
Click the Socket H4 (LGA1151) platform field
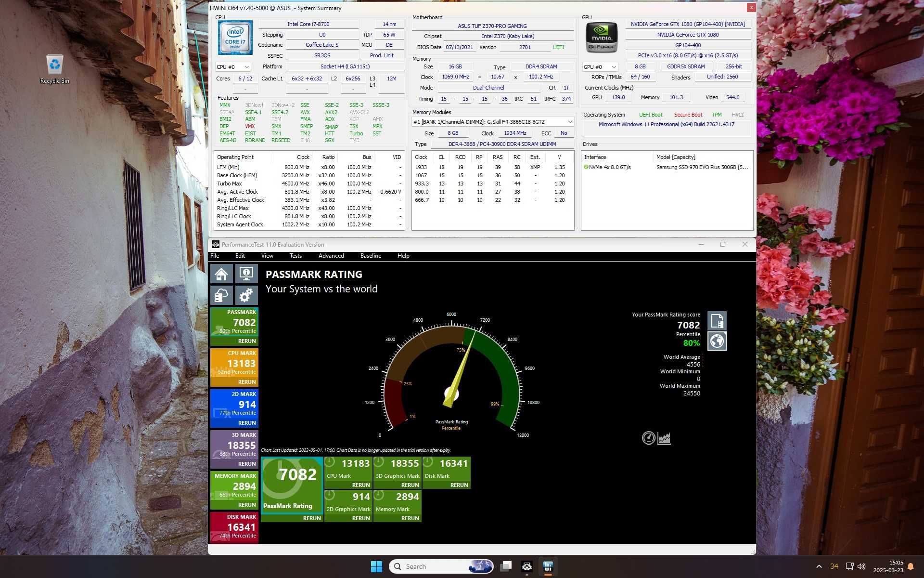click(x=345, y=66)
